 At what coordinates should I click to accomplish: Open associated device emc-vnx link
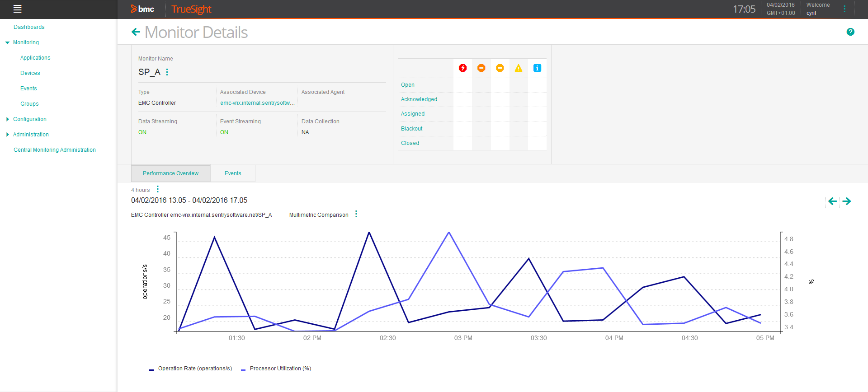click(x=257, y=103)
